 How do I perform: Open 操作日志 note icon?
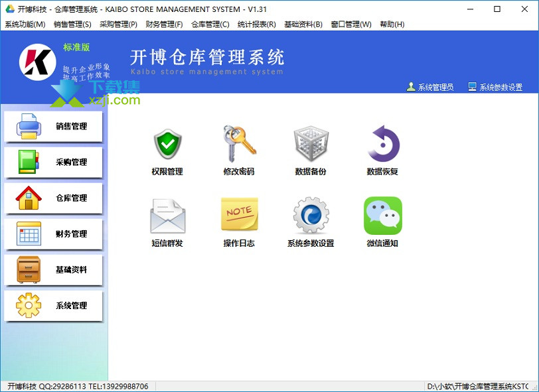(239, 215)
